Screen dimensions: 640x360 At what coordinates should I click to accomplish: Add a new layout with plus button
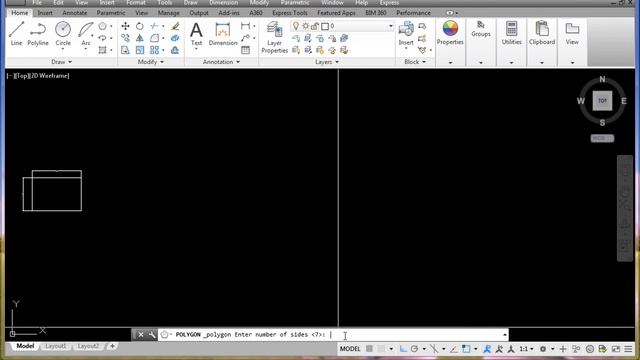(112, 346)
